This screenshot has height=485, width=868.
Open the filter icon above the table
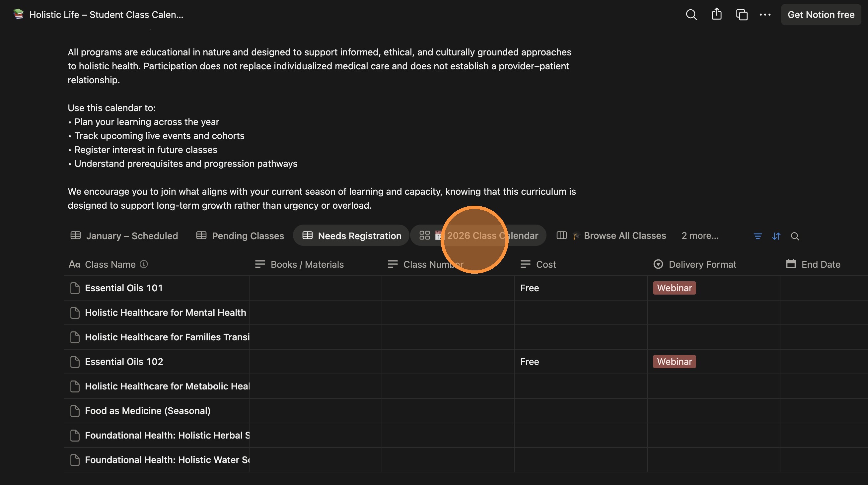coord(758,236)
